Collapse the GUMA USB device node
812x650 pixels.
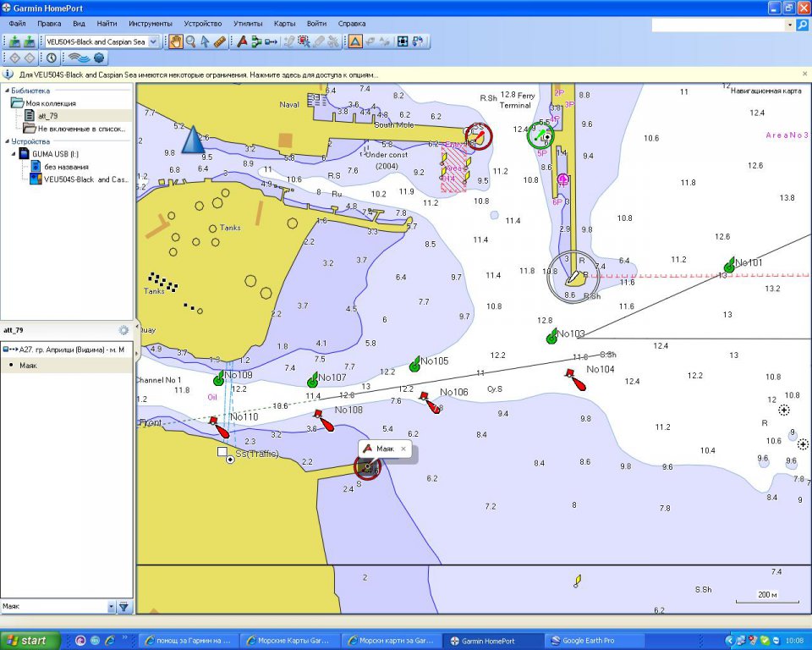tap(14, 154)
